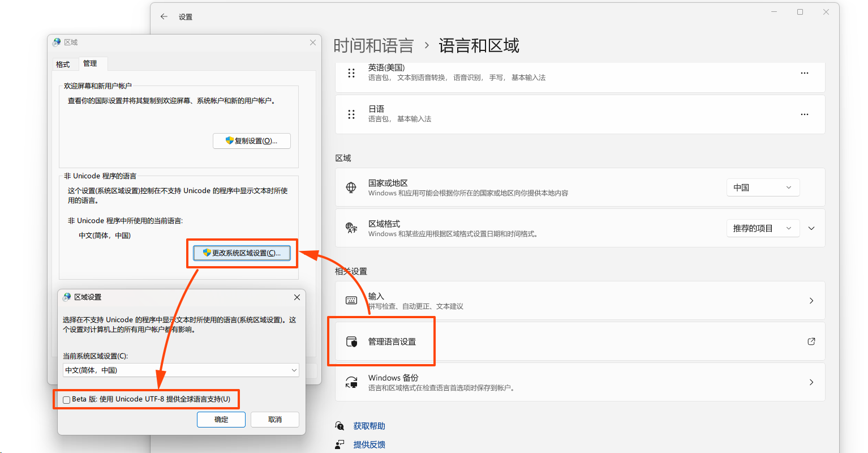
Task: Select the 日语 language row
Action: pos(580,114)
